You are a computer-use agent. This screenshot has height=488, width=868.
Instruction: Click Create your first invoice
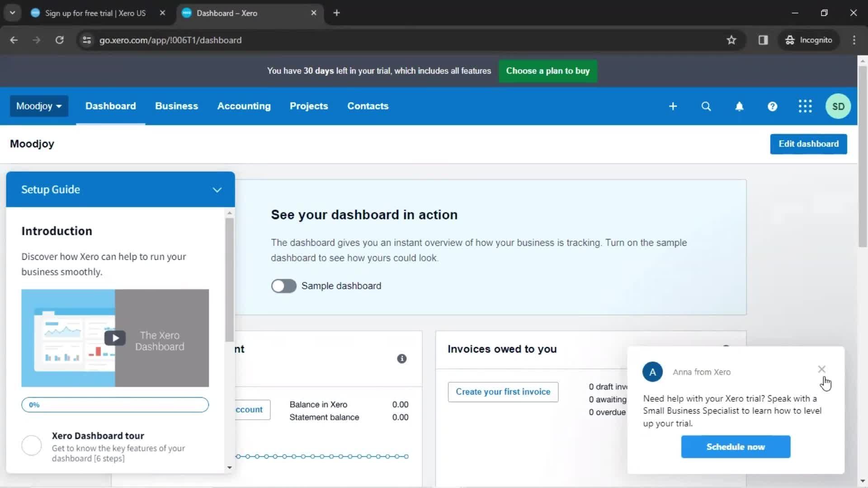point(503,392)
